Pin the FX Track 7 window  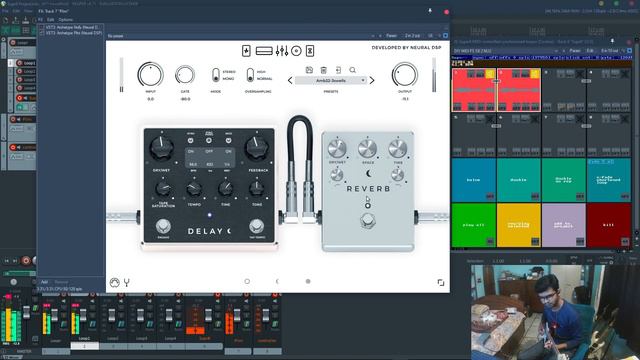(430, 11)
